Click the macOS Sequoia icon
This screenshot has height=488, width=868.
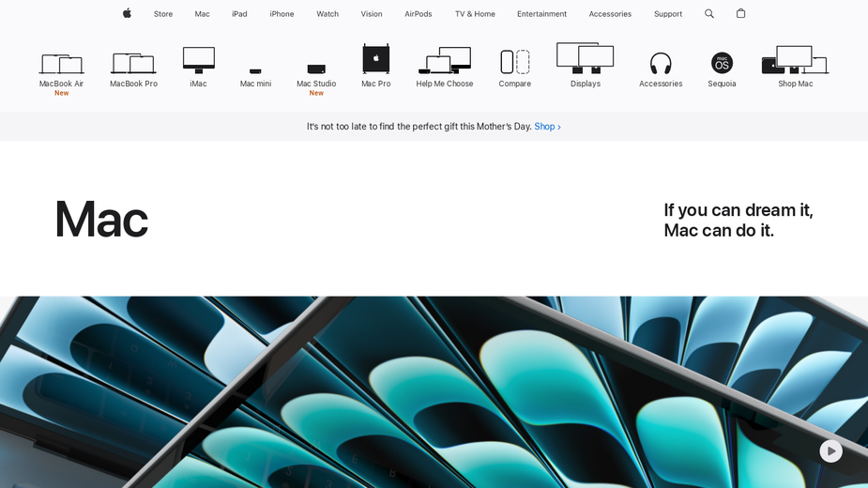[722, 63]
